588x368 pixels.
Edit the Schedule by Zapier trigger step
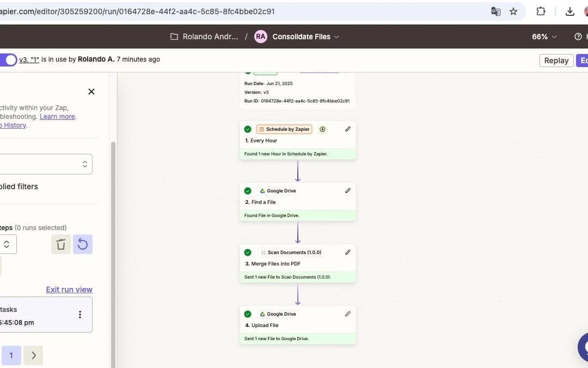click(x=348, y=129)
